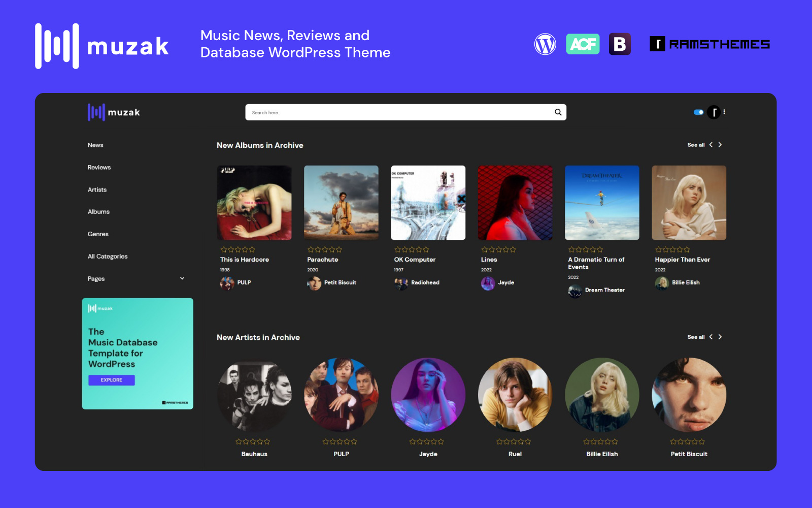This screenshot has width=812, height=508.
Task: Click the RamsThemes mark in promo card
Action: click(175, 403)
